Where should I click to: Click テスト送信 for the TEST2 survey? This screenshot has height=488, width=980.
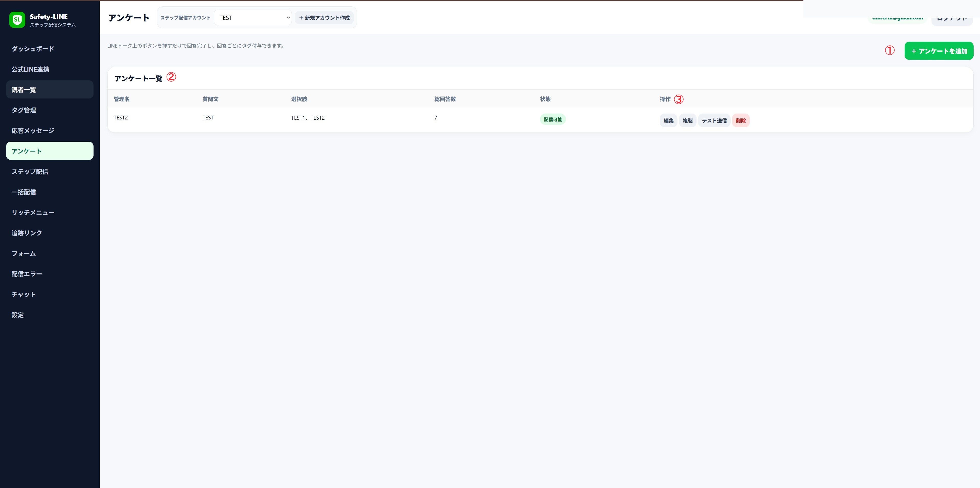click(x=714, y=120)
